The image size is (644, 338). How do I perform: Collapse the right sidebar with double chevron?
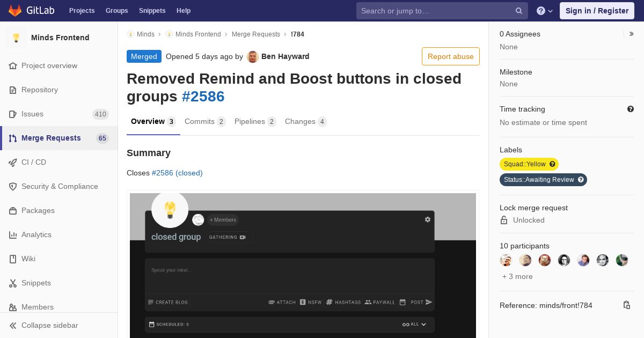click(631, 34)
